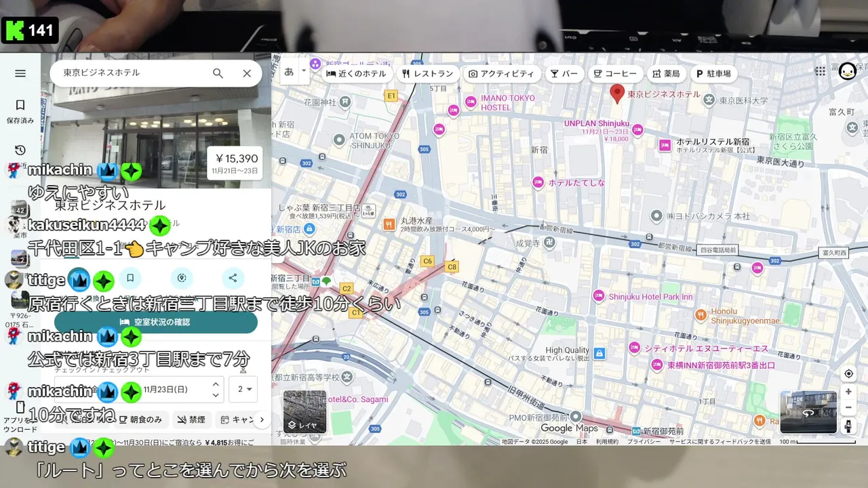The height and width of the screenshot is (488, 868).
Task: Click the red pin for 東京ビジネスホテル
Action: pyautogui.click(x=617, y=94)
